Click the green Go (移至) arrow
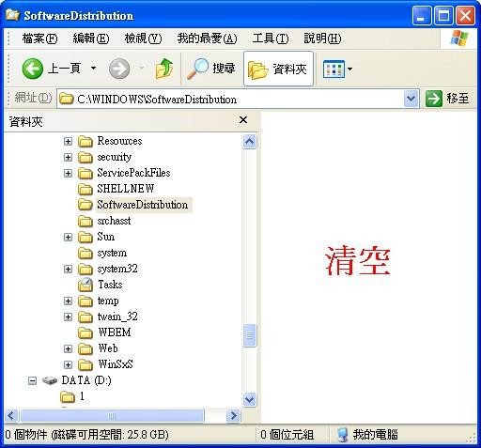 (434, 99)
